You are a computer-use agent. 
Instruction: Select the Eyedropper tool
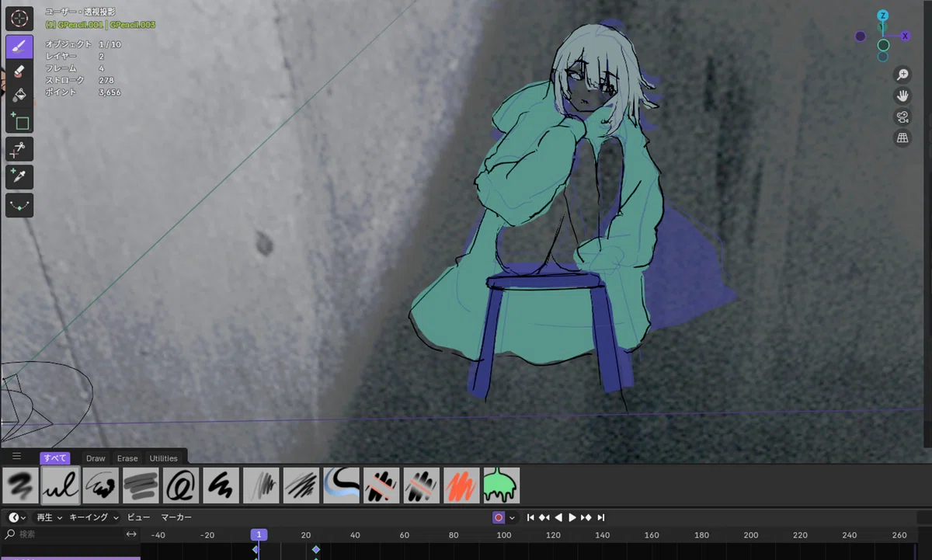(19, 177)
